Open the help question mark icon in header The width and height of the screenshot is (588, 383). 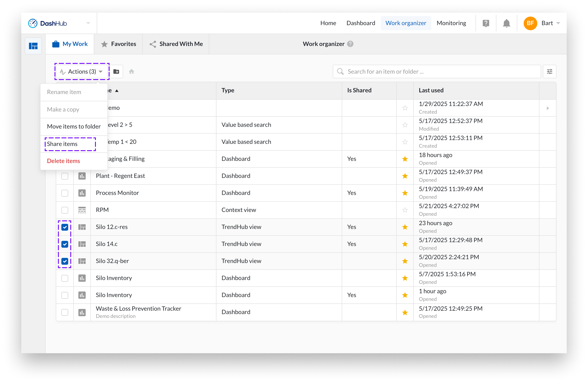click(486, 23)
